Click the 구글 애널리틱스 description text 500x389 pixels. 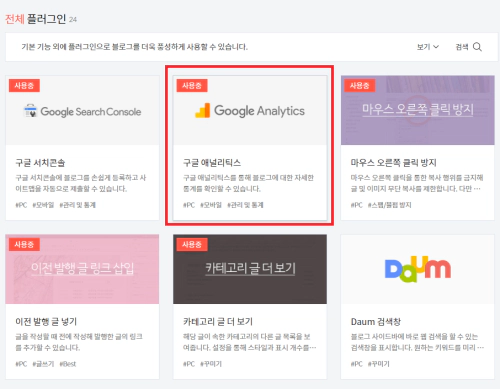(248, 183)
